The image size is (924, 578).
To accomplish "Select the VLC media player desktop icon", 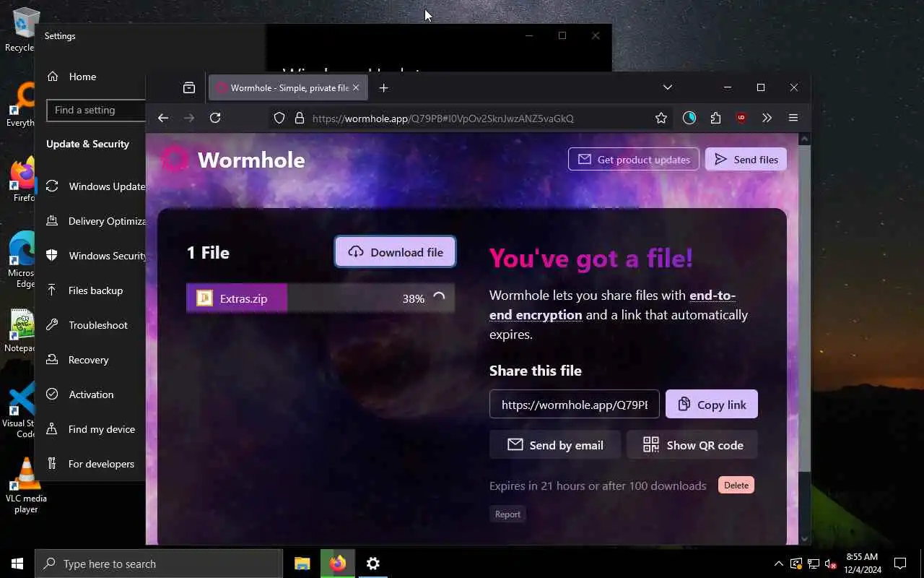I will pos(26,486).
